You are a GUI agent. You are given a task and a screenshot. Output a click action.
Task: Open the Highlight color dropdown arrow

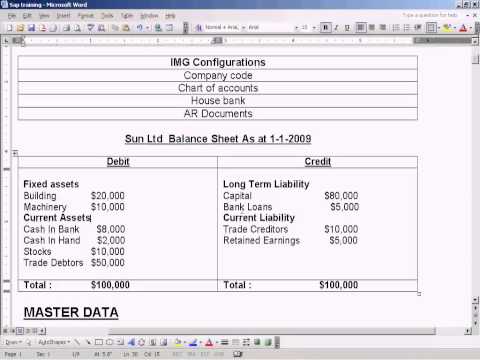tap(455, 27)
